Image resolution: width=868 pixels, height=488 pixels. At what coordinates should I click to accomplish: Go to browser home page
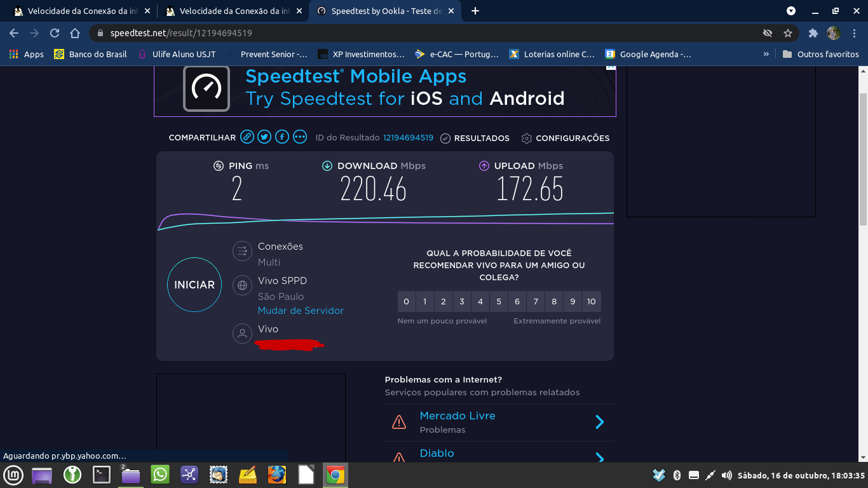[x=75, y=33]
